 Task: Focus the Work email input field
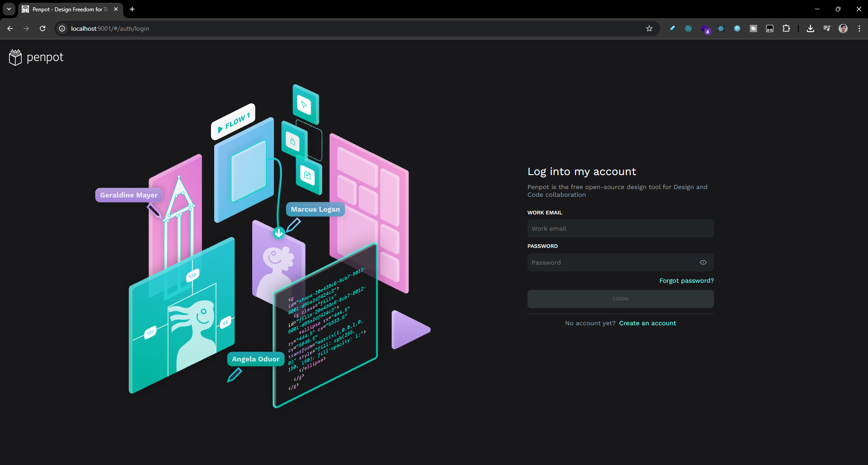[x=620, y=228]
